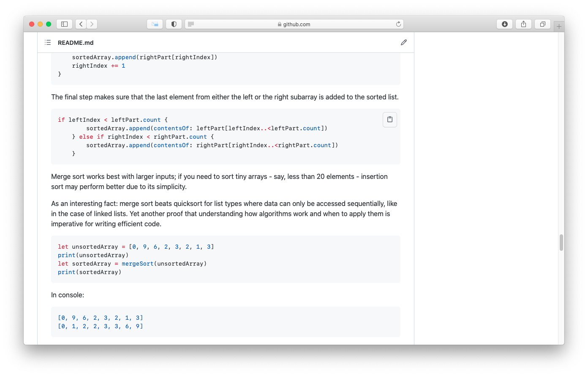588x376 pixels.
Task: Click console output '[0, 9, 6, 2, 3, 2, 1, 3]'
Action: (101, 318)
